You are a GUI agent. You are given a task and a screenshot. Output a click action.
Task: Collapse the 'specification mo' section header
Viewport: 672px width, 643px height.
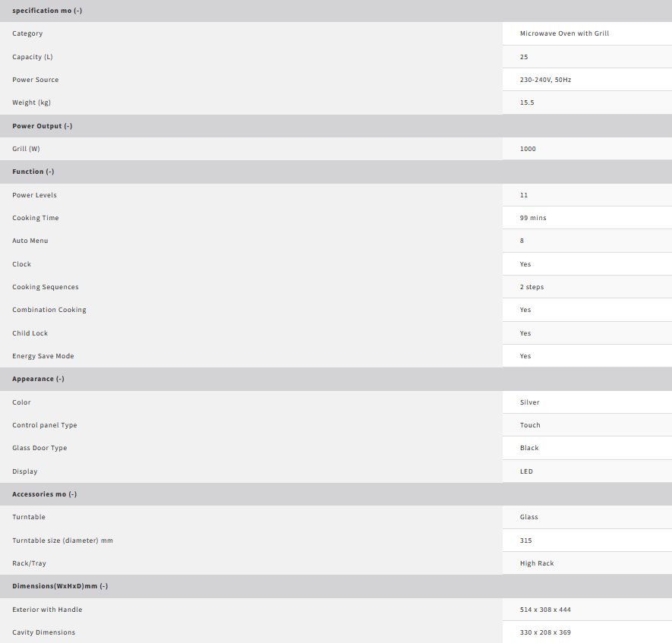point(47,11)
